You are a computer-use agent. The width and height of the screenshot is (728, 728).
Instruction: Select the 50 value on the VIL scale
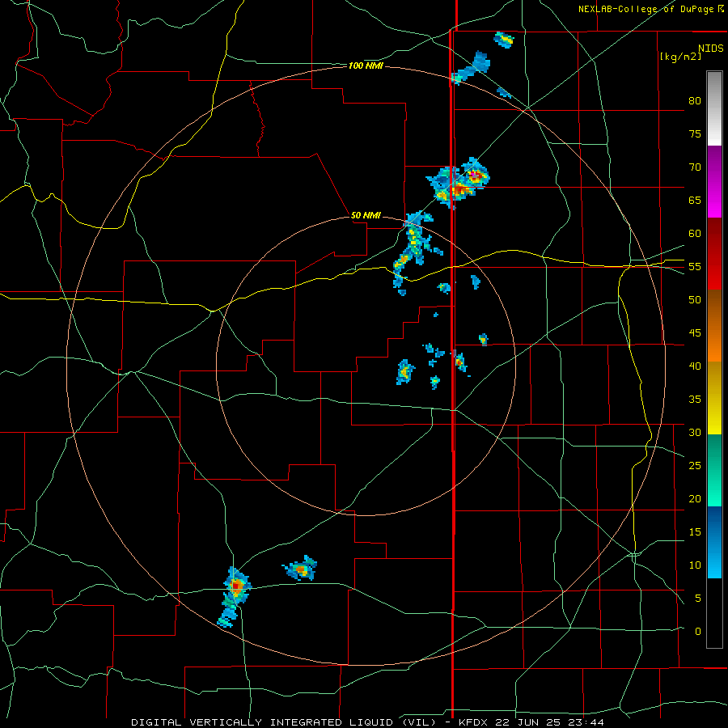(x=695, y=300)
